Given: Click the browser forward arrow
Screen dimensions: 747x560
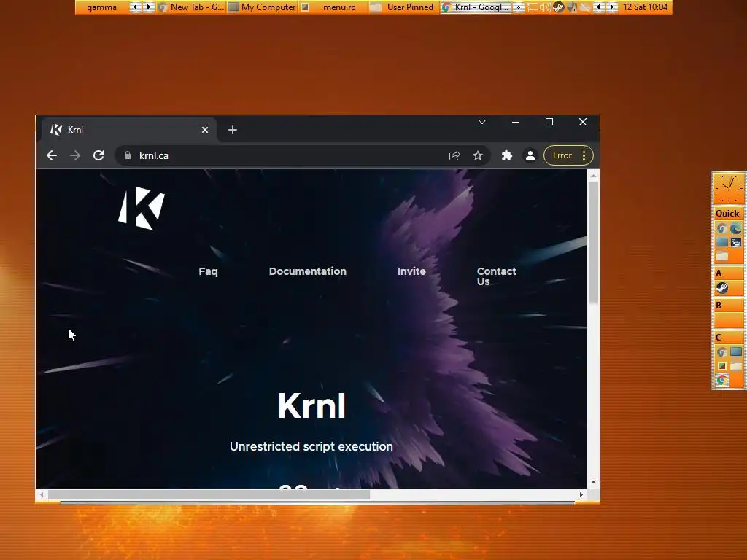Looking at the screenshot, I should coord(75,155).
